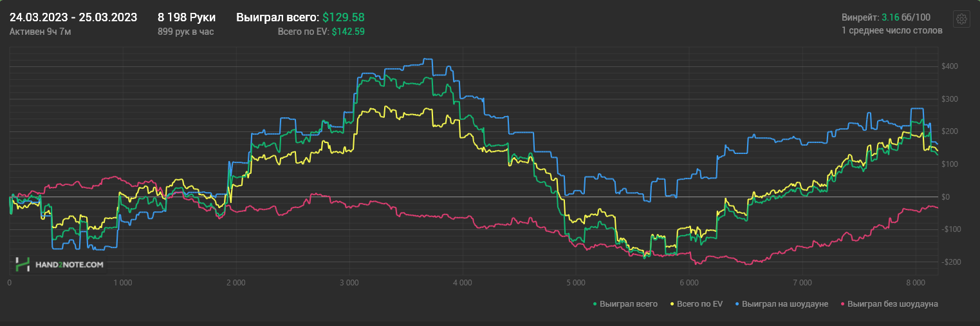
Task: Click the 4 000 x-axis tick label
Action: click(x=462, y=282)
